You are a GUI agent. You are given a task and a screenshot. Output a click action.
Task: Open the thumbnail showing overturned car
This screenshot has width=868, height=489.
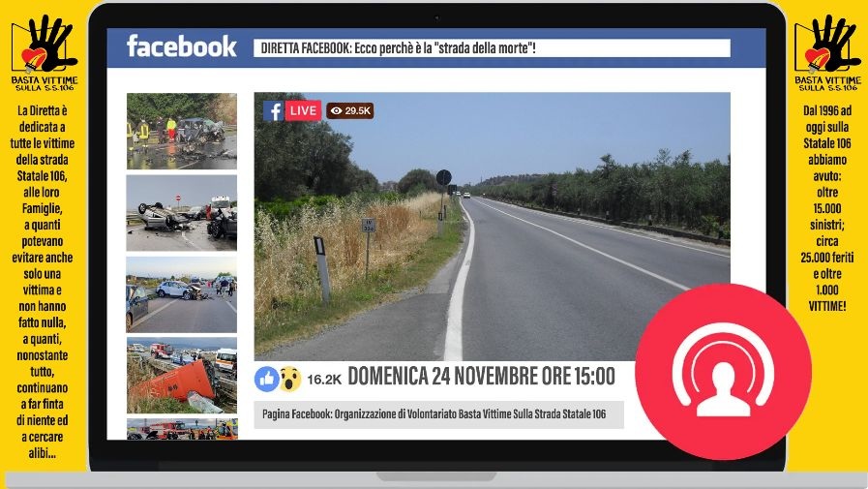182,213
